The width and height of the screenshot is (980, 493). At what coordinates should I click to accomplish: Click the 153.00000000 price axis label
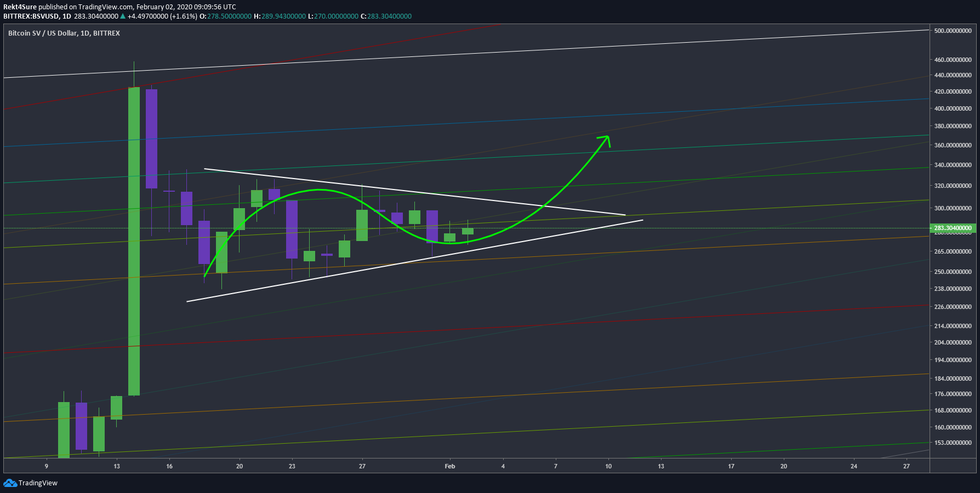click(953, 443)
